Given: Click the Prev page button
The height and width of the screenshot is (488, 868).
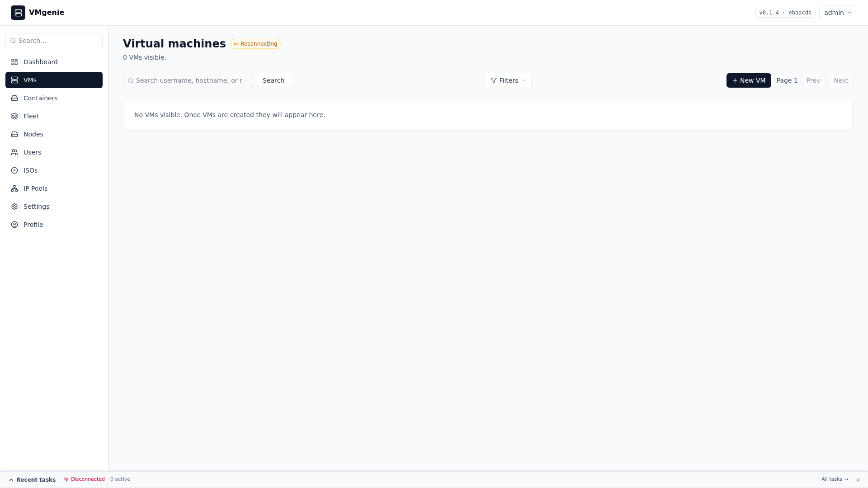Looking at the screenshot, I should pyautogui.click(x=813, y=80).
